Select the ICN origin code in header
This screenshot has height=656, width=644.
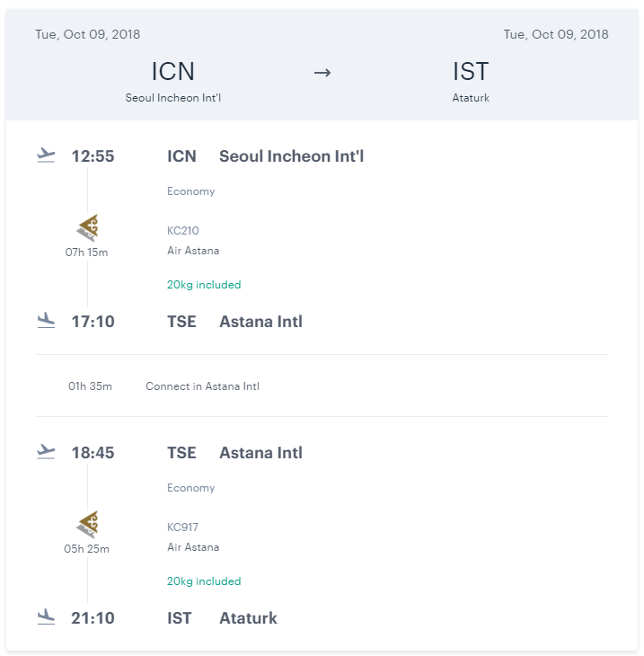[173, 72]
